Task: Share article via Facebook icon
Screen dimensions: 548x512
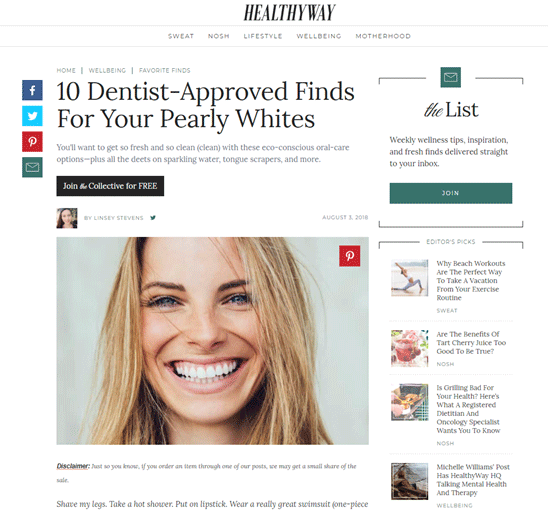Action: click(32, 90)
